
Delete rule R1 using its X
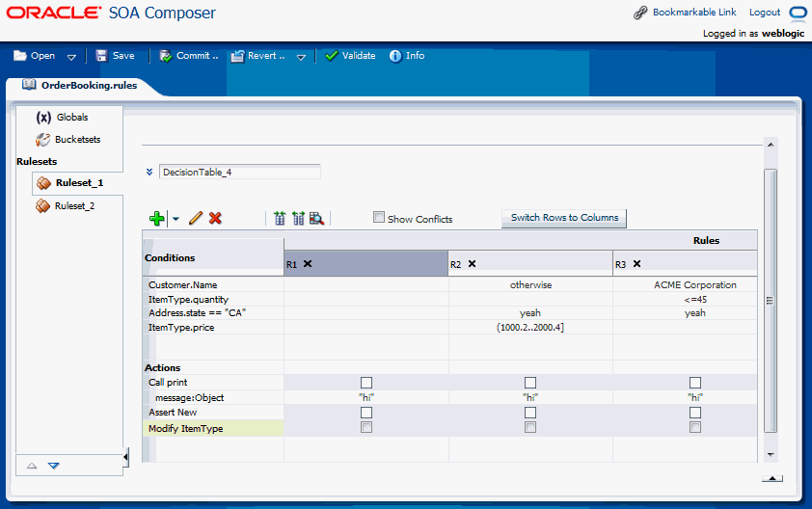(308, 263)
